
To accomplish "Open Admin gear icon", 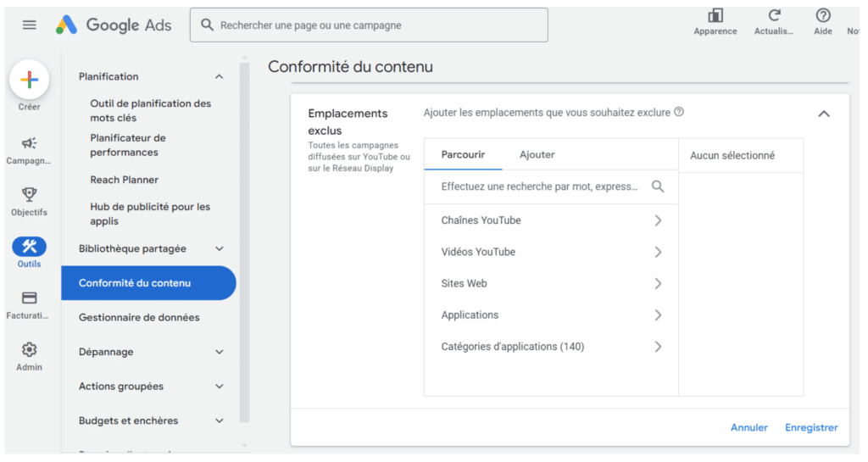I will tap(30, 350).
